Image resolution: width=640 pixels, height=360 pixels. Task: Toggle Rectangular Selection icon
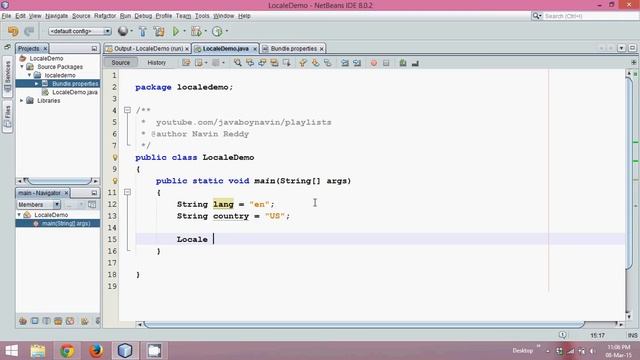pos(287,63)
